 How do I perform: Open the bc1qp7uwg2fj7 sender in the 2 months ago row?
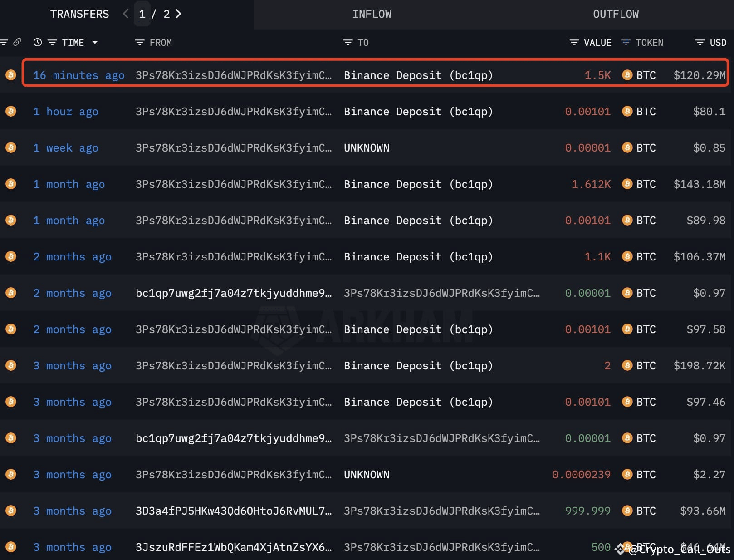[234, 293]
